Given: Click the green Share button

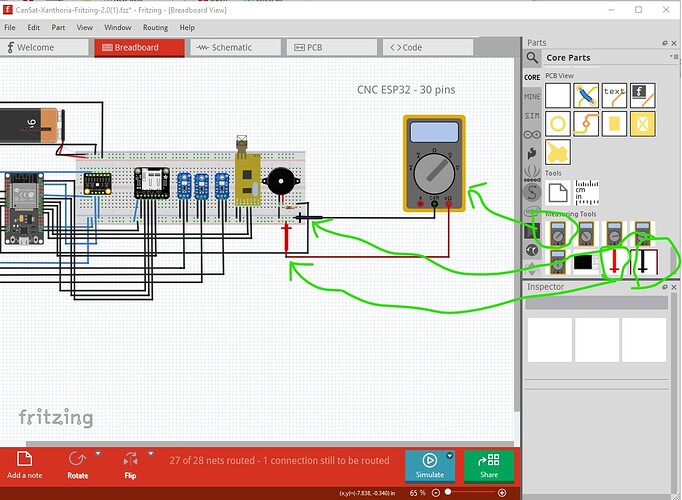Looking at the screenshot, I should click(x=489, y=466).
